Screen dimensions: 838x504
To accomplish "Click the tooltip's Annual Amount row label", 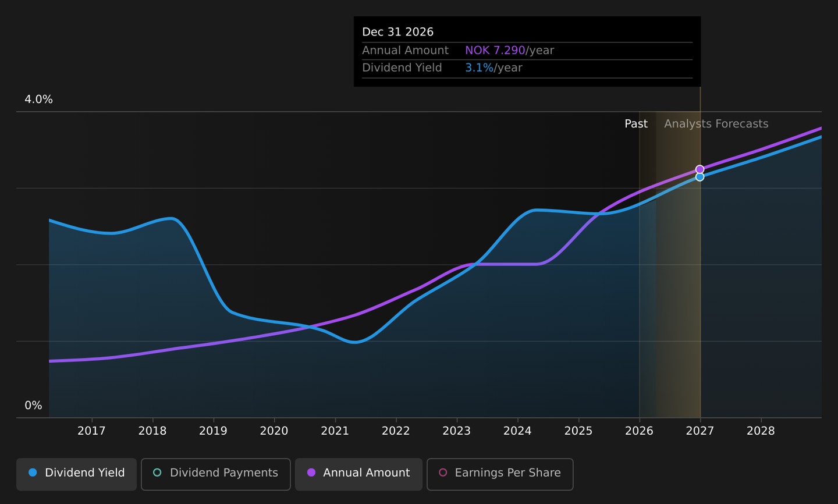I will point(406,51).
